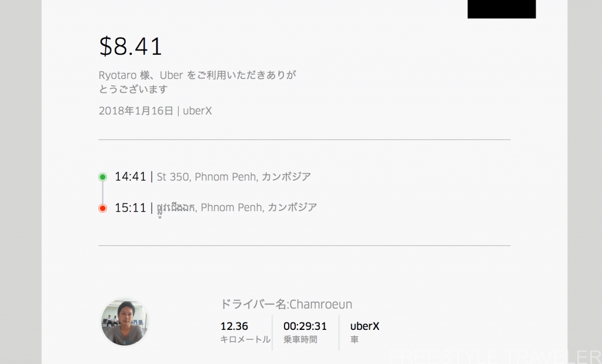Click the 15:11 drop-off time

click(x=131, y=208)
